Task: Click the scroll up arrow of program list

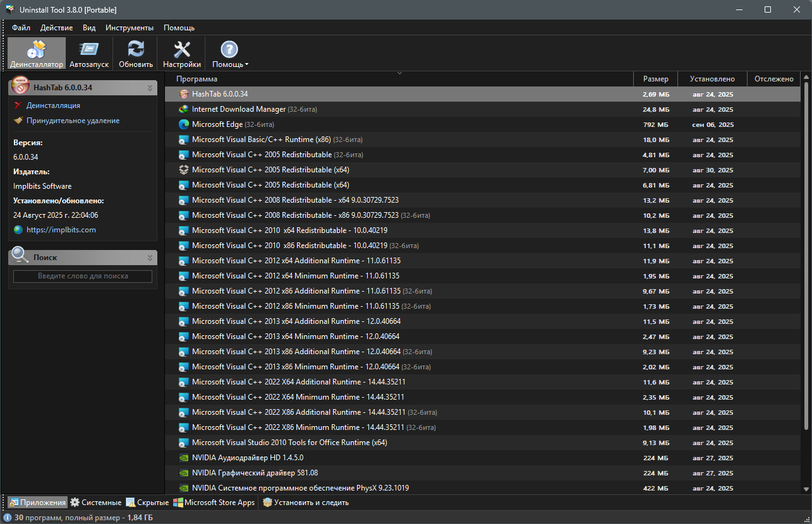Action: pos(806,78)
